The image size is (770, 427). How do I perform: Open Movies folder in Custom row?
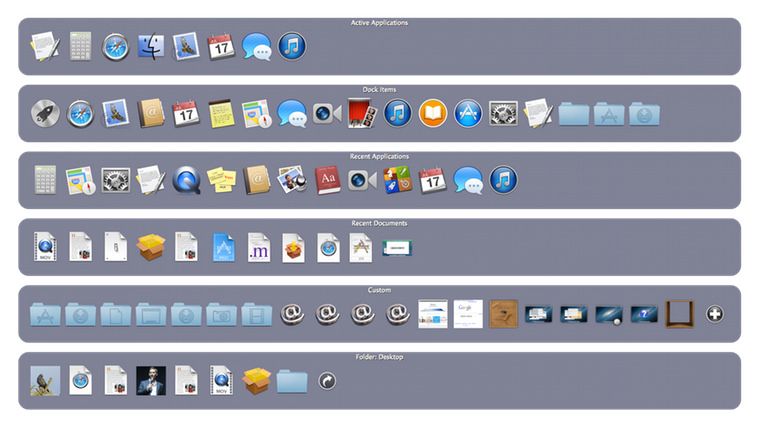click(x=256, y=314)
